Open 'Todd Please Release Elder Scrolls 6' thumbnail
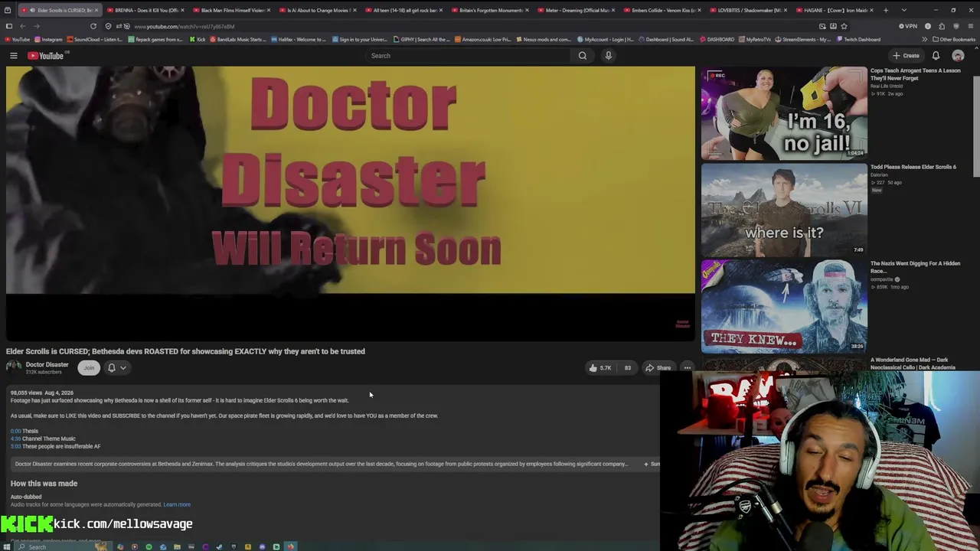980x551 pixels. coord(784,210)
